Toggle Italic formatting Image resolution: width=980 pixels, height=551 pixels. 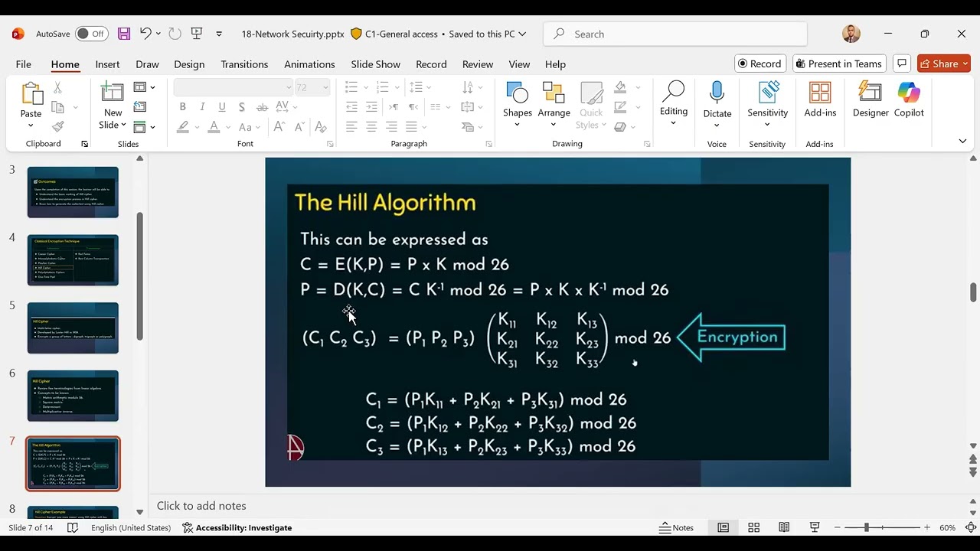(x=202, y=107)
